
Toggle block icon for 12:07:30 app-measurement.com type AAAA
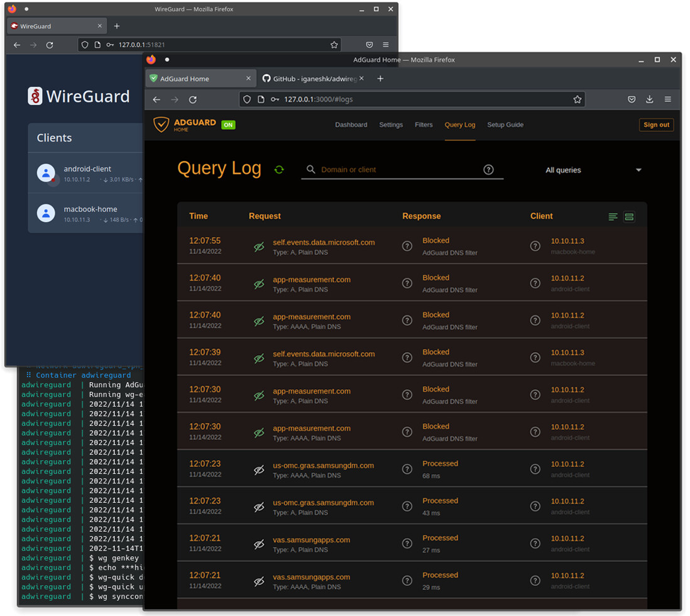tap(259, 433)
